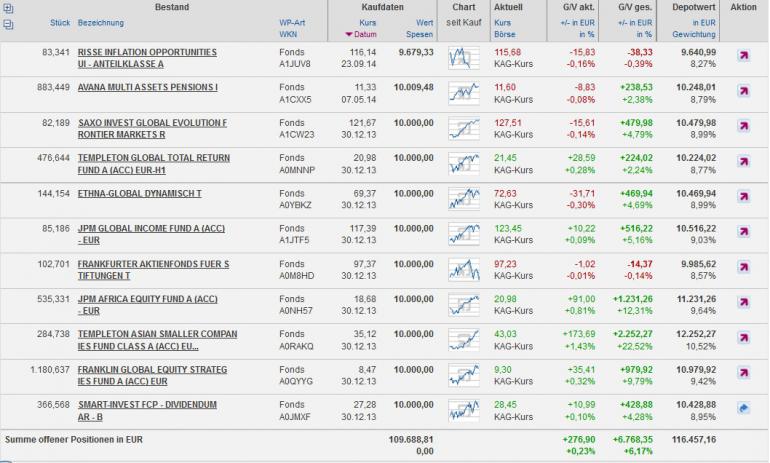The width and height of the screenshot is (770, 463).
Task: Click action icon for AVANA MULTI ASSETS
Action: pyautogui.click(x=743, y=93)
